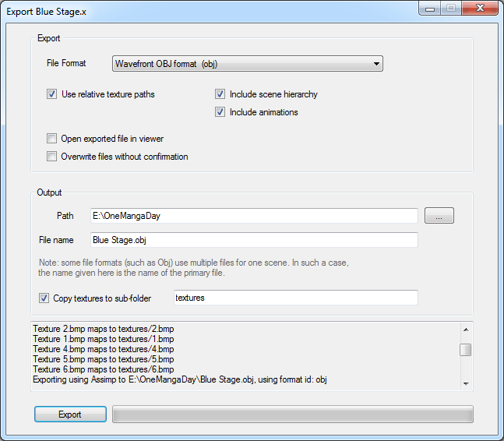Image resolution: width=504 pixels, height=441 pixels.
Task: Click the 'File name' label
Action: (56, 240)
